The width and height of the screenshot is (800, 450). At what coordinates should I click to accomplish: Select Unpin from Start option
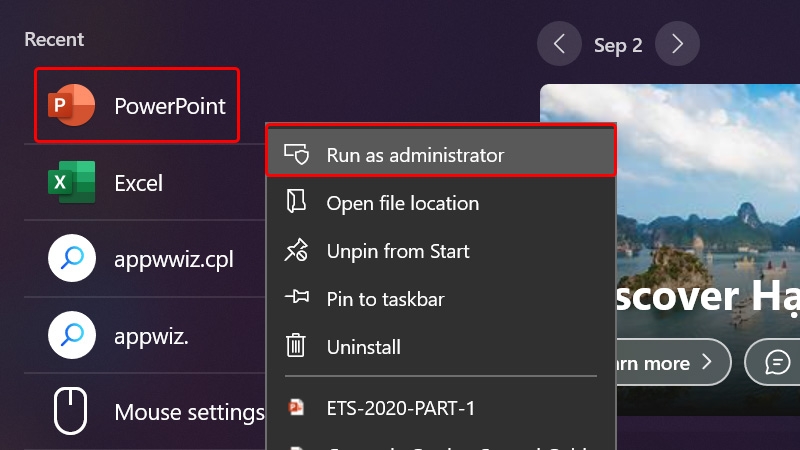(441, 251)
